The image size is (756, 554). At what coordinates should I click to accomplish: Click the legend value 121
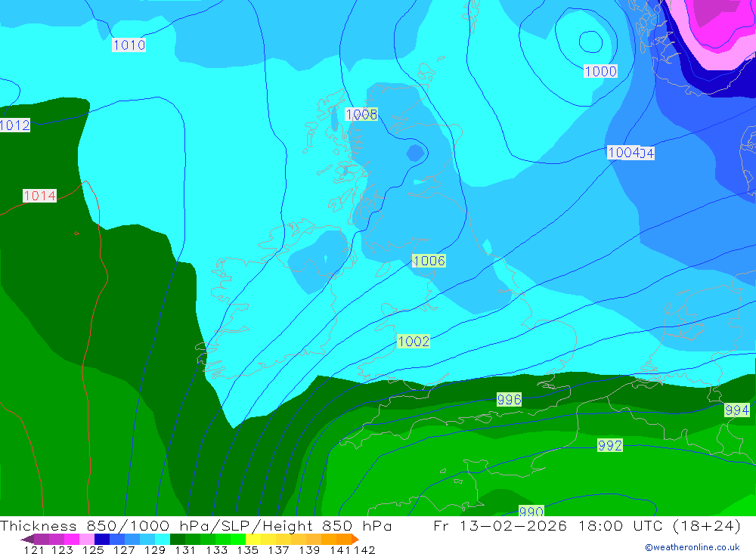[34, 550]
